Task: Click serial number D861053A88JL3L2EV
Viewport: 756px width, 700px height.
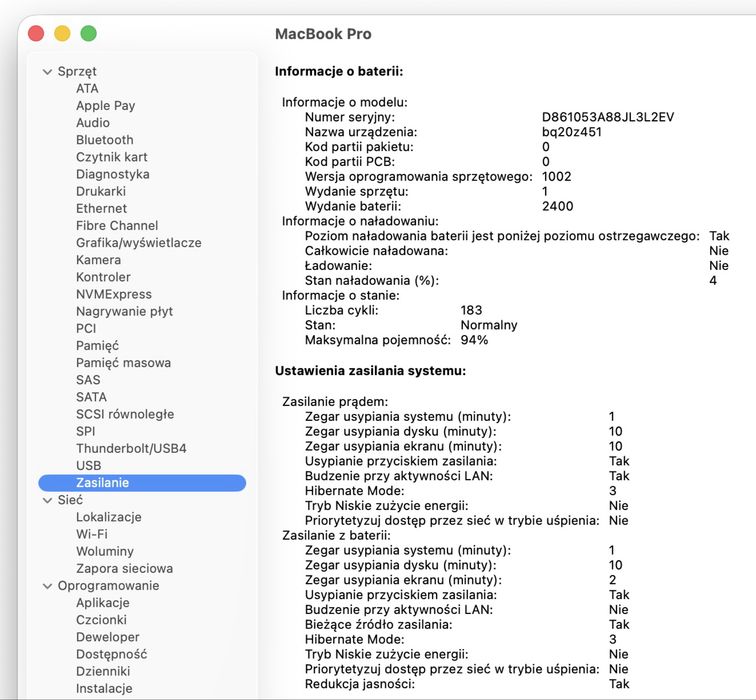Action: coord(608,117)
